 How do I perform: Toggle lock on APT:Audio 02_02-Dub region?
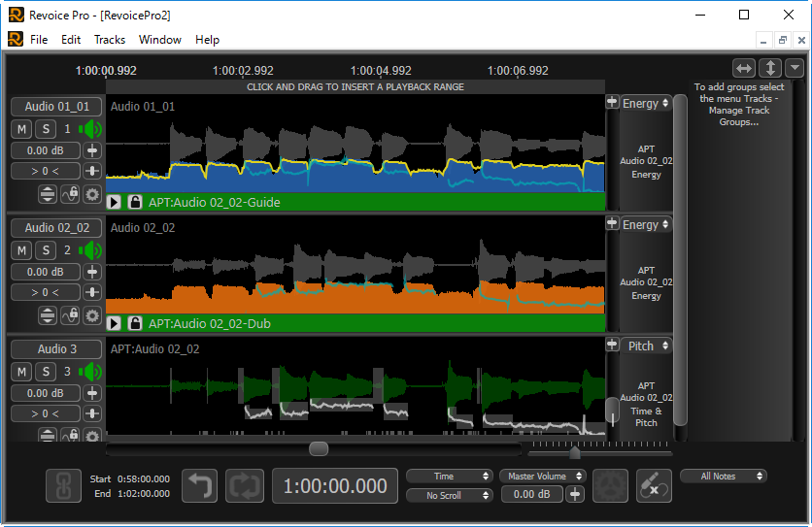click(x=135, y=323)
